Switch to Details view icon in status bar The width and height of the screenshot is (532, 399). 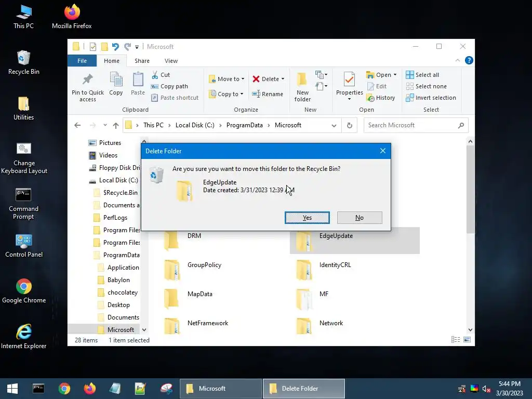pyautogui.click(x=456, y=340)
